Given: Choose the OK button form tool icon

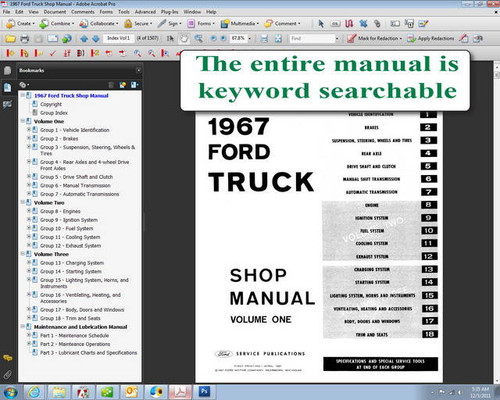Looking at the screenshot, I should [x=335, y=24].
